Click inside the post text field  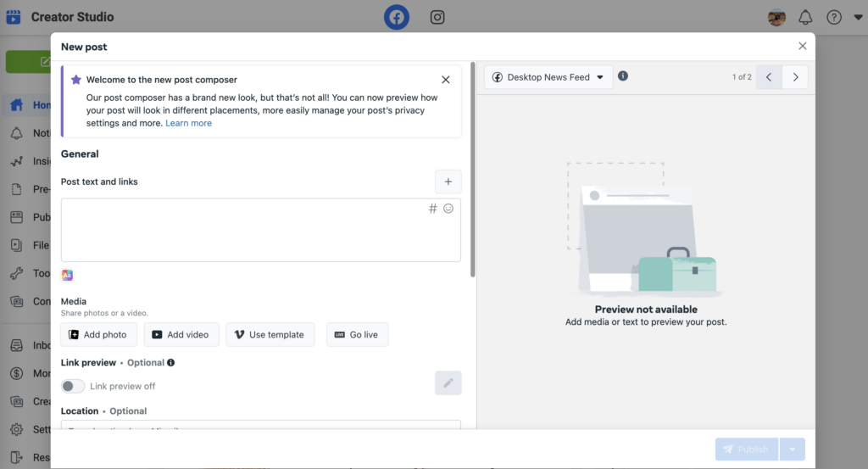tap(261, 230)
